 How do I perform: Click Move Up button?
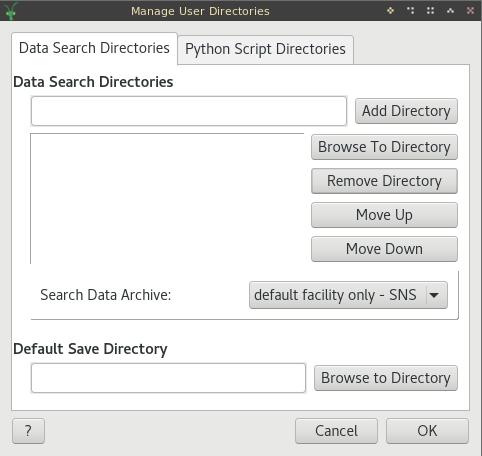pyautogui.click(x=384, y=215)
